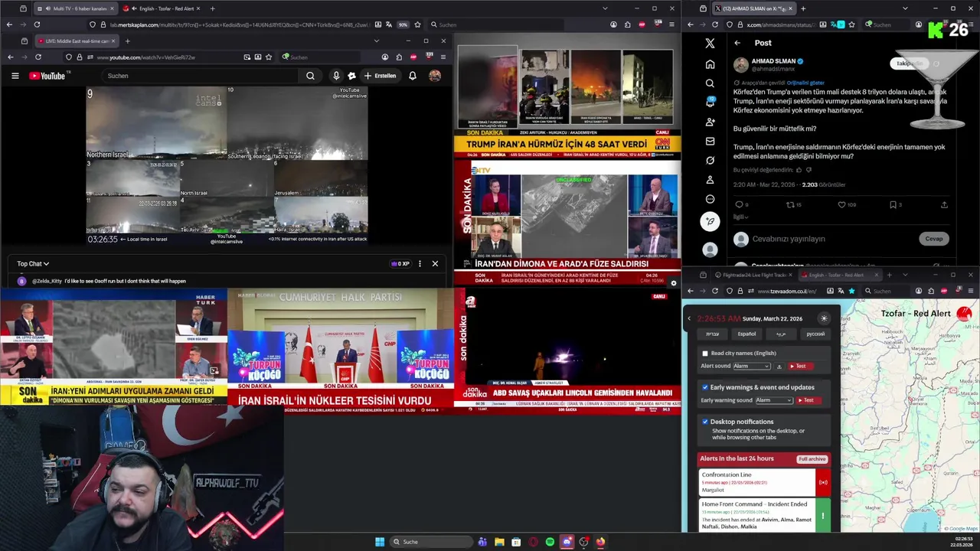Screen dimensions: 980x551
Task: Click taskbar Suche search box
Action: point(431,542)
